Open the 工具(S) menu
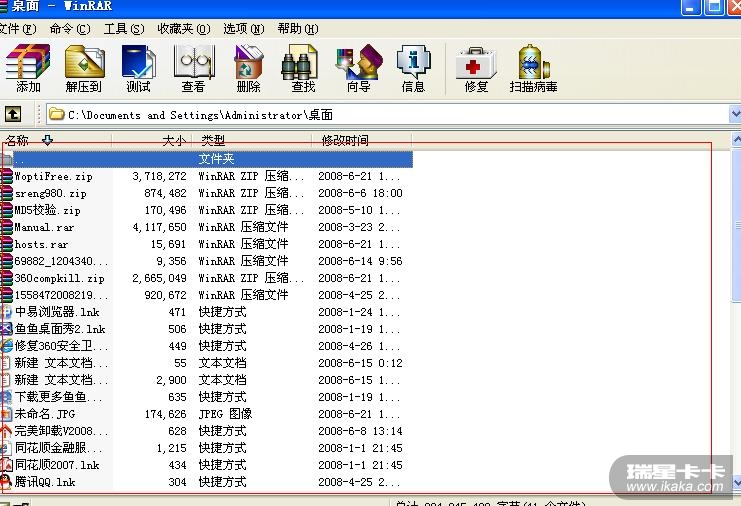Screen dimensions: 741x506 click(124, 29)
